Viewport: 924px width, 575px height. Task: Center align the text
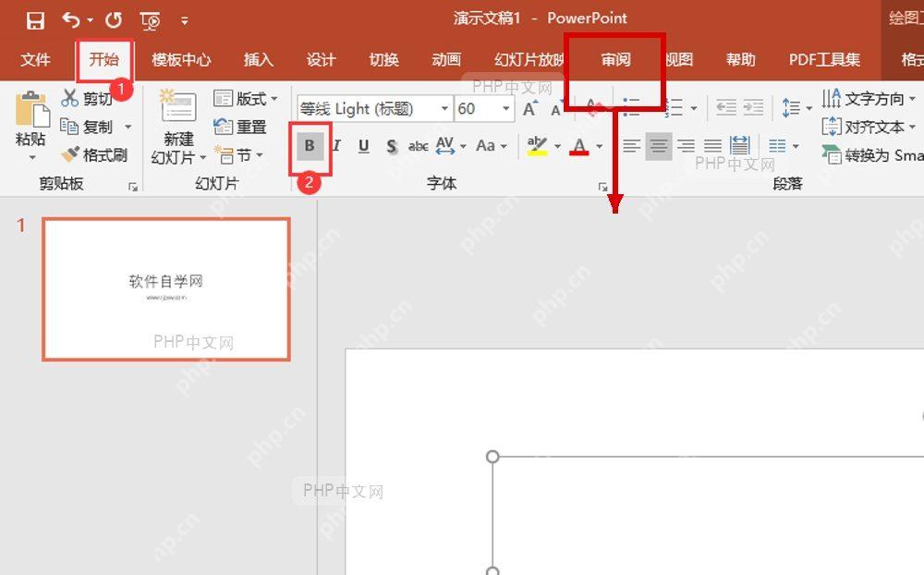[x=659, y=146]
